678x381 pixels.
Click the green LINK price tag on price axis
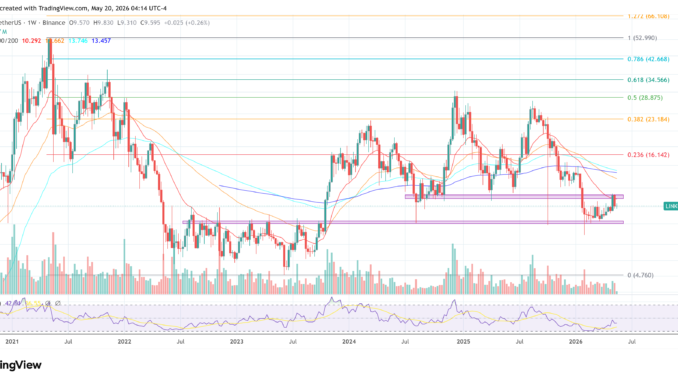[x=671, y=206]
